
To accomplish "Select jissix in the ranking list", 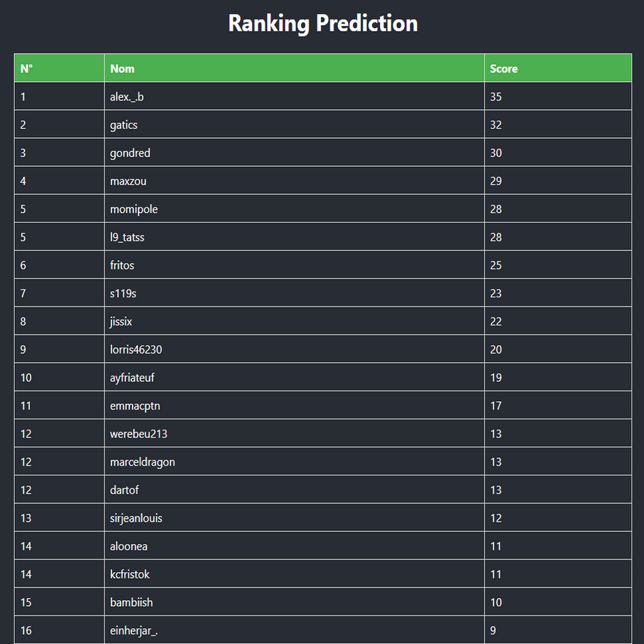I will [x=121, y=321].
